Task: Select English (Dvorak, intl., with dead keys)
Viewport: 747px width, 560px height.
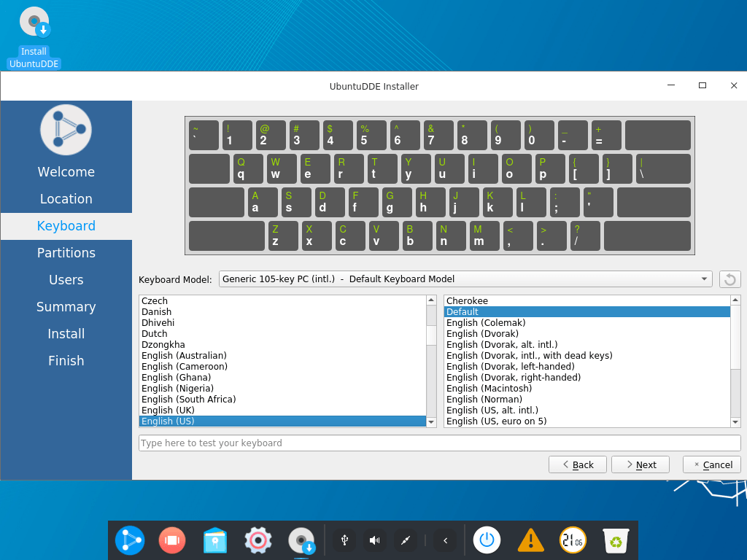Action: [x=587, y=356]
